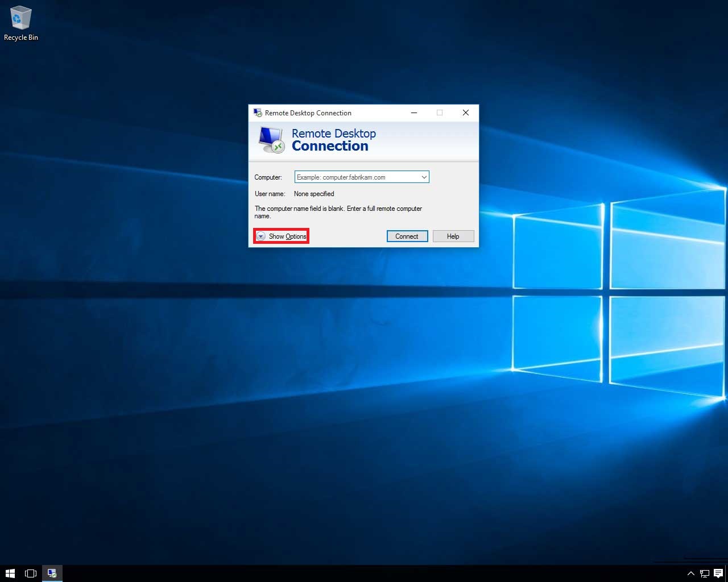Open the Windows Start menu
Viewport: 728px width, 582px height.
pos(10,573)
